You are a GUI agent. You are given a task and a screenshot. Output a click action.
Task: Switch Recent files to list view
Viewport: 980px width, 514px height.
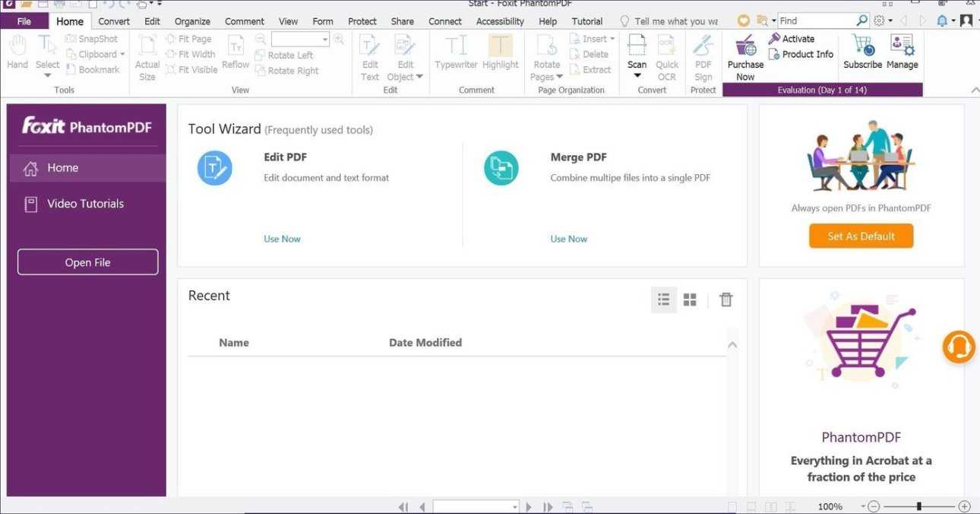pos(664,300)
